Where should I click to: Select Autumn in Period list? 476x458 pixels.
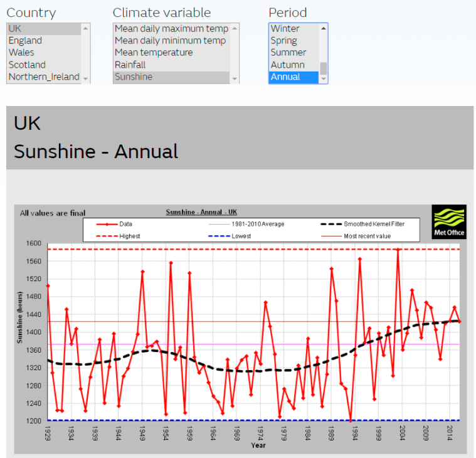[x=287, y=65]
